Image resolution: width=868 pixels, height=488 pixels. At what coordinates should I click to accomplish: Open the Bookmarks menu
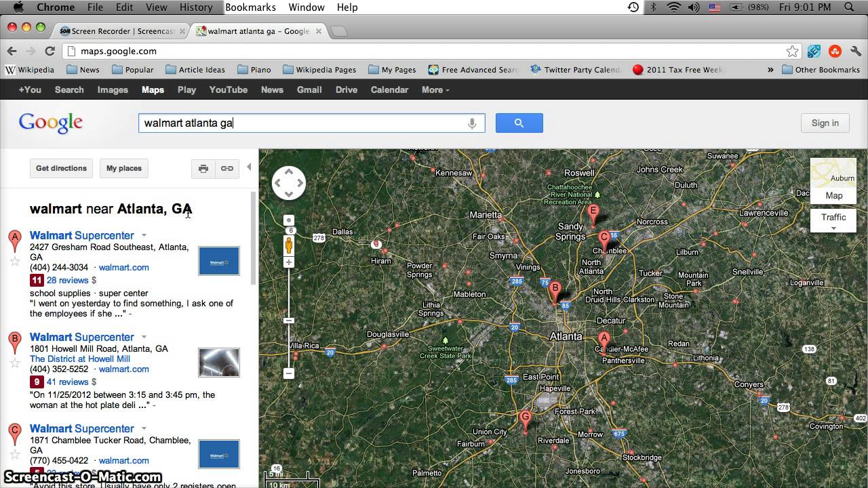250,7
